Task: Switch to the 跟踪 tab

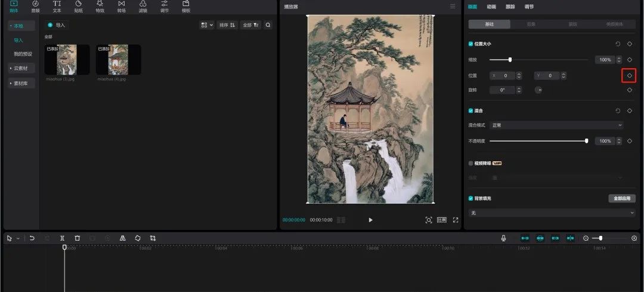Action: [510, 7]
